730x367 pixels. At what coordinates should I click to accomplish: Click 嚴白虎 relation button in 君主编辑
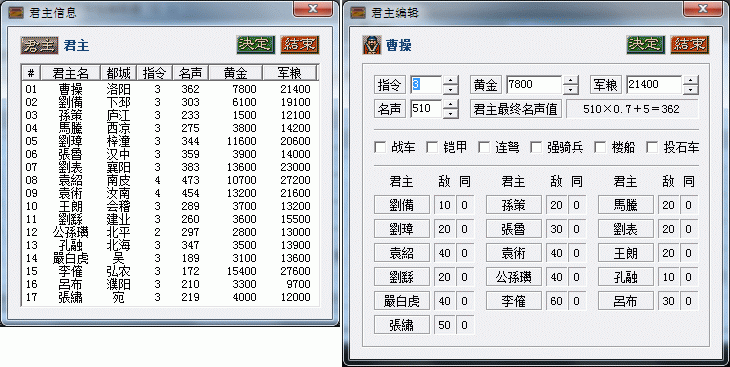click(x=402, y=301)
